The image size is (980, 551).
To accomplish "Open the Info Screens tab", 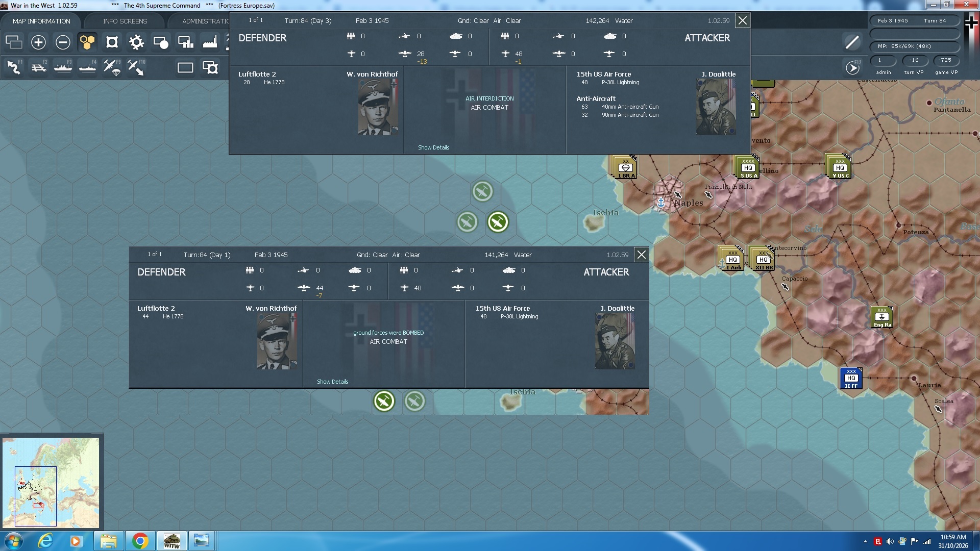I will click(x=125, y=21).
